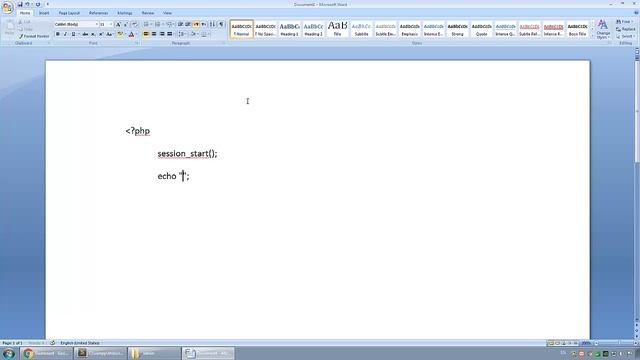Undo the last action in Quick Access
This screenshot has height=360, width=640.
tap(27, 4)
